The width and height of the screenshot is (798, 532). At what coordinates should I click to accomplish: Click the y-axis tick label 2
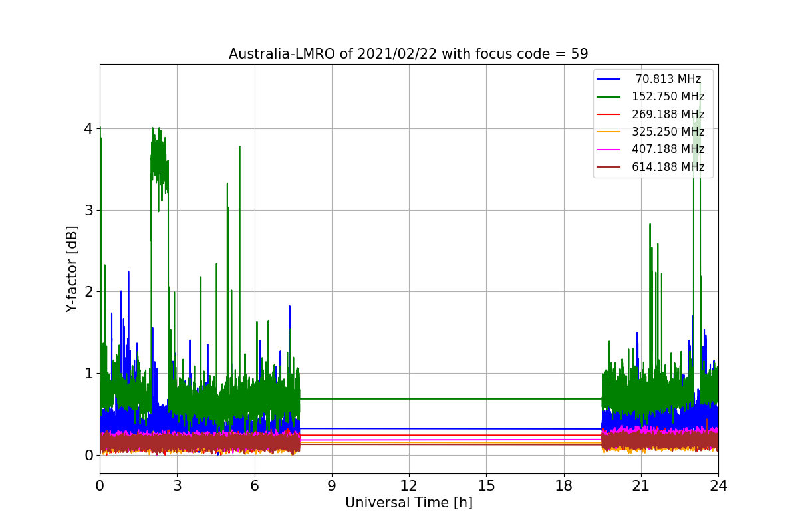click(88, 291)
